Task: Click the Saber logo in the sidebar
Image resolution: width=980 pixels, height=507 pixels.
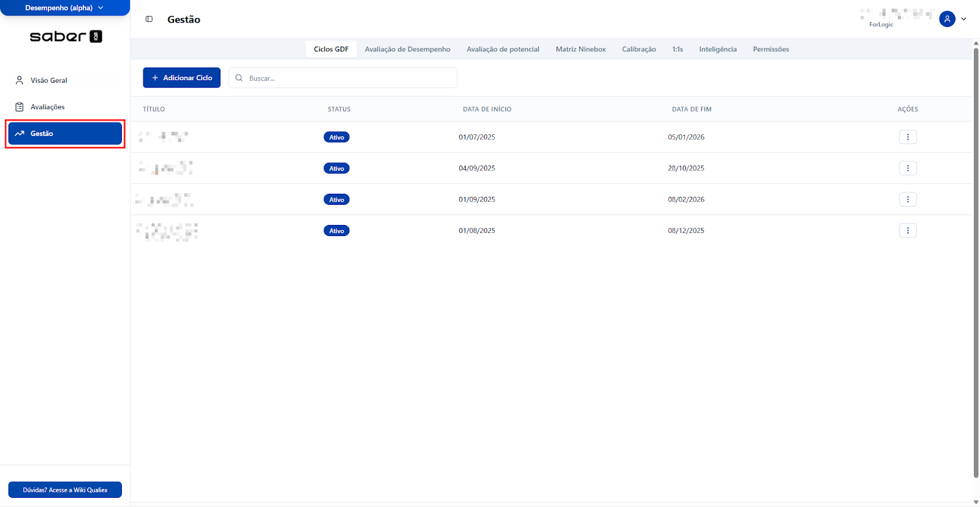Action: coord(66,37)
